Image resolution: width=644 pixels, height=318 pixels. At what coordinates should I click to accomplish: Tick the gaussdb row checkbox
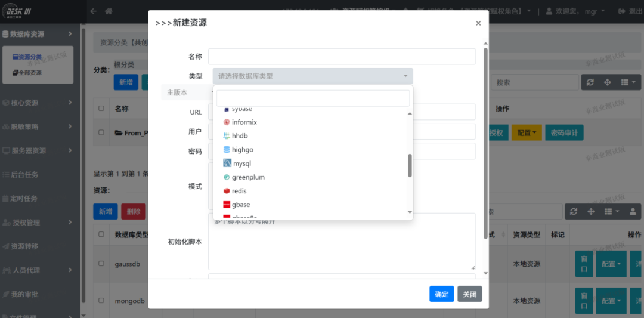pos(101,264)
